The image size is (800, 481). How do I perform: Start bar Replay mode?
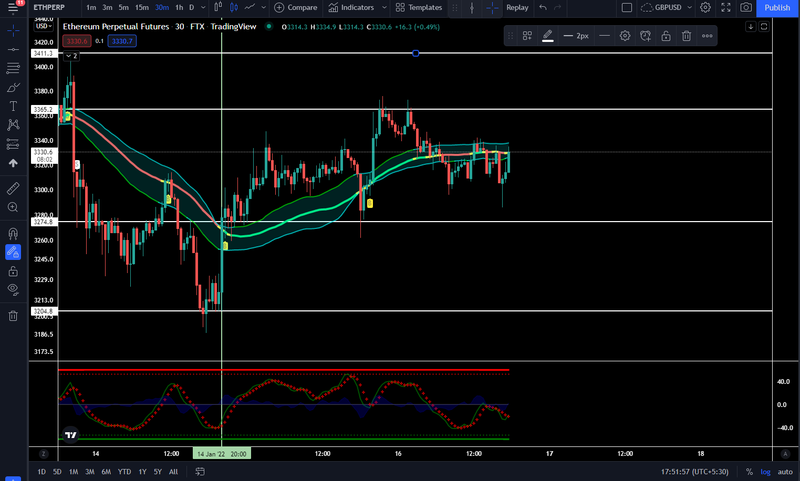[517, 8]
